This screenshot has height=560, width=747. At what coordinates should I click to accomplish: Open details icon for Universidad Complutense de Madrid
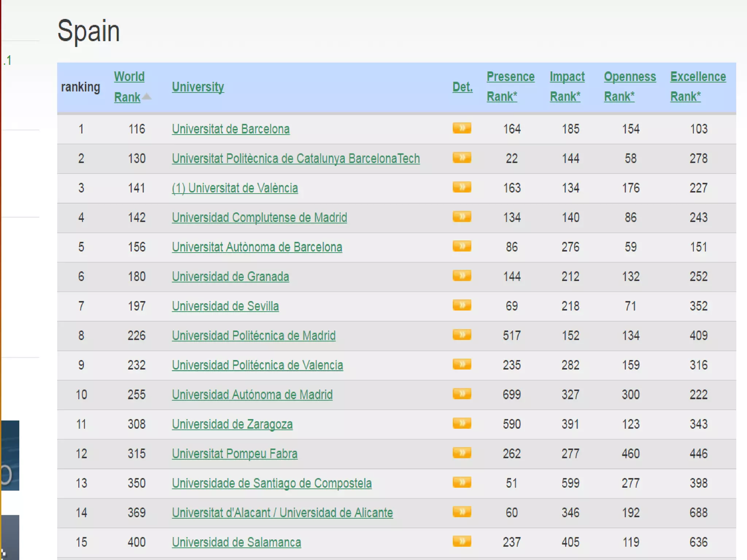[x=462, y=217]
